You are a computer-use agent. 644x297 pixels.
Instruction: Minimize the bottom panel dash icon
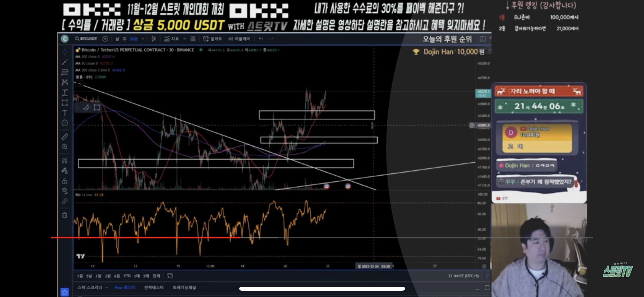tap(477, 289)
